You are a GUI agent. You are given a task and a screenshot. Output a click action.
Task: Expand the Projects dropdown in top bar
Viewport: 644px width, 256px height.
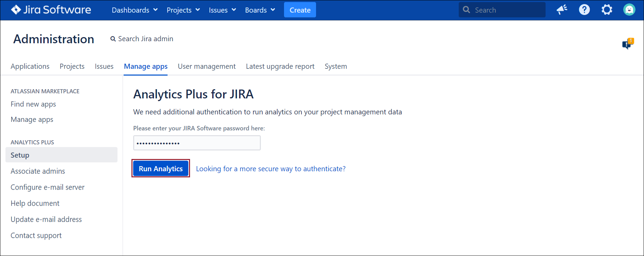pyautogui.click(x=183, y=10)
